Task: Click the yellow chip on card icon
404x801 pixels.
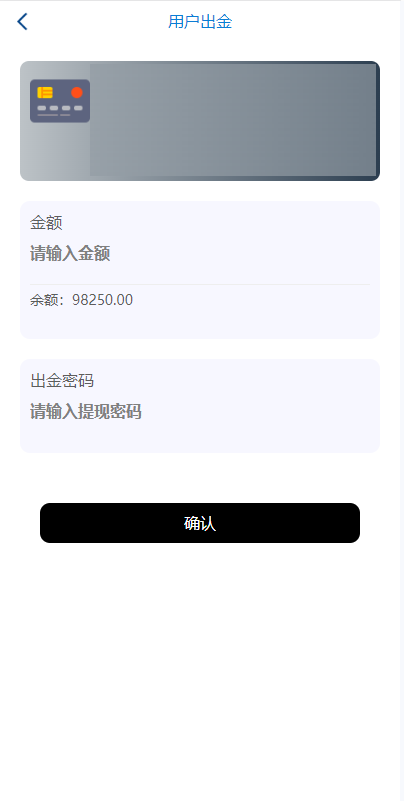Action: [45, 92]
